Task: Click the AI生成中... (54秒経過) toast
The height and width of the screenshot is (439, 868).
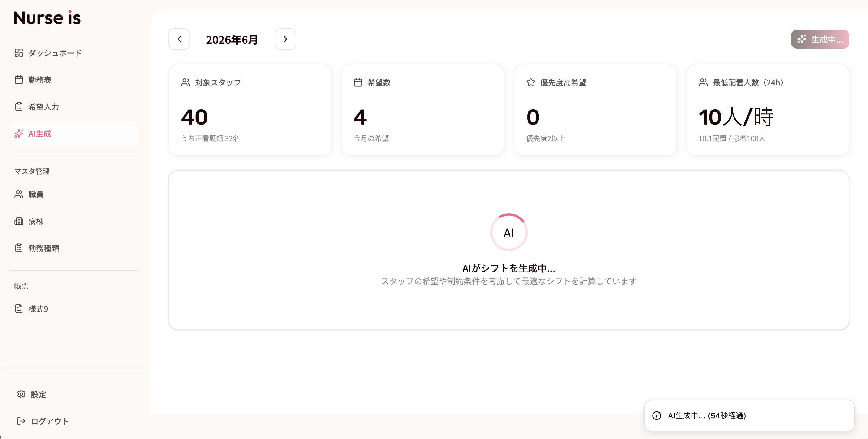Action: click(x=749, y=415)
